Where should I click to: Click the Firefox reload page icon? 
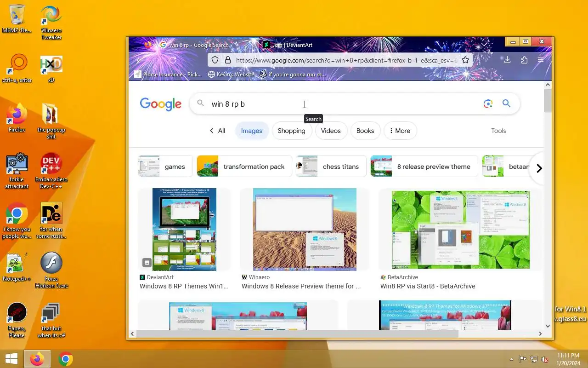[173, 60]
